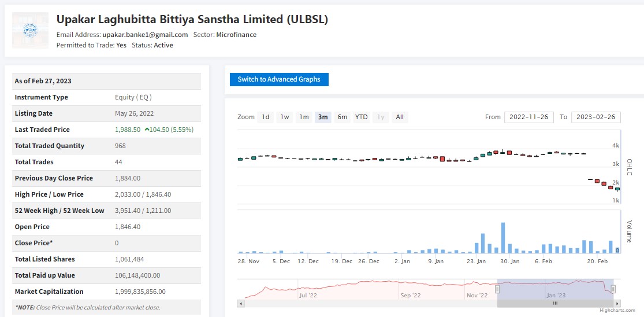
Task: Click the ULBSL company logo
Action: click(30, 30)
